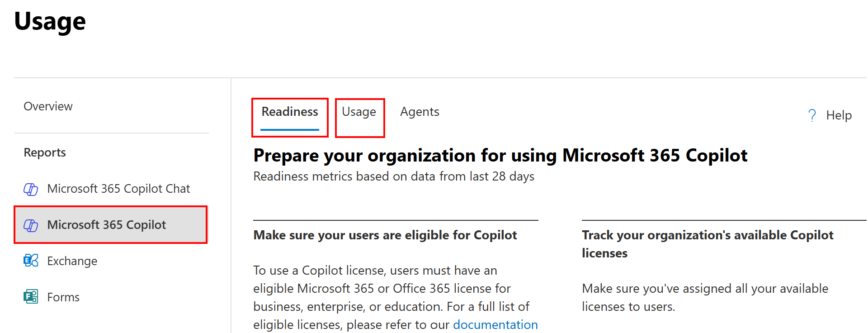This screenshot has width=868, height=333.
Task: Click the Exchange icon in the sidebar
Action: 31,261
